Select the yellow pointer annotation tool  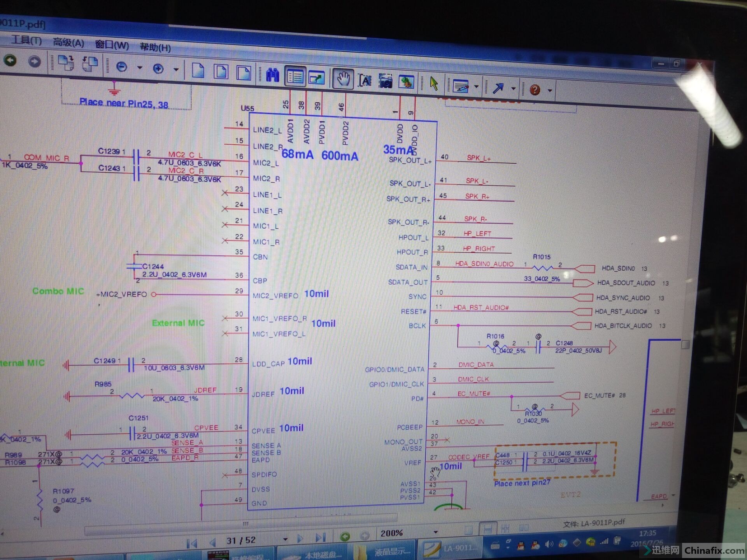(x=434, y=84)
